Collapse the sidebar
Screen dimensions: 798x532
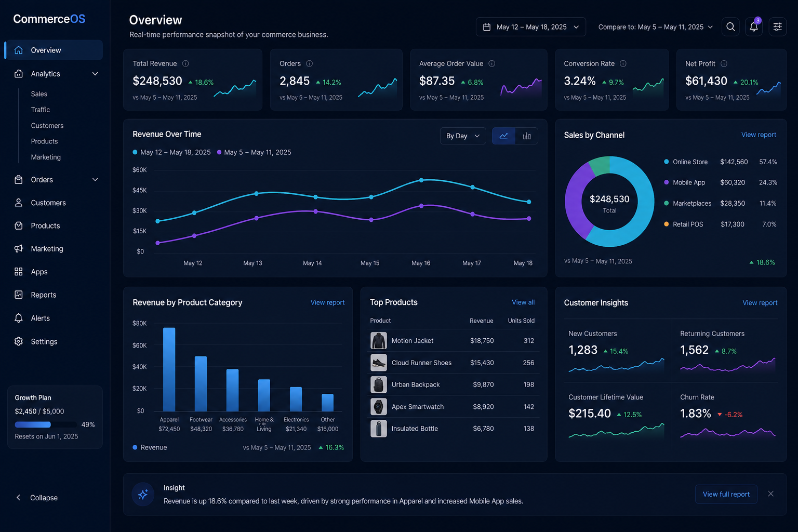36,498
